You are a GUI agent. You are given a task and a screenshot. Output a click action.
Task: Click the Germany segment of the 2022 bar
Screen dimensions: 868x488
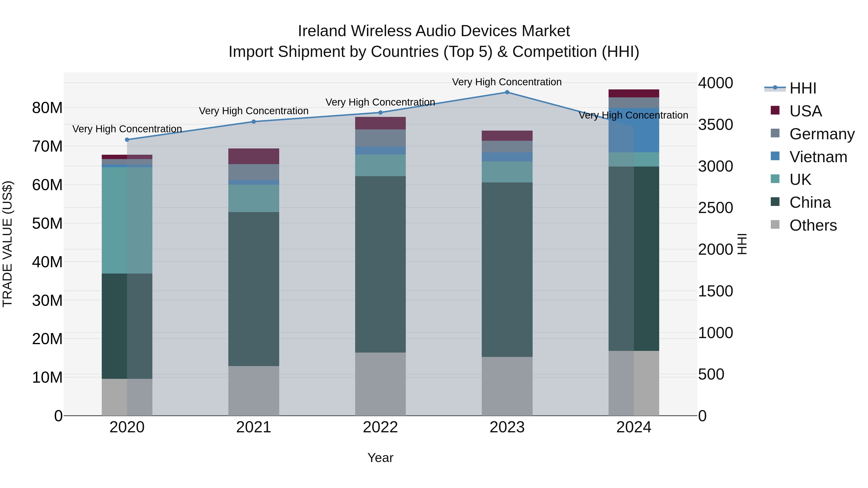coord(380,138)
